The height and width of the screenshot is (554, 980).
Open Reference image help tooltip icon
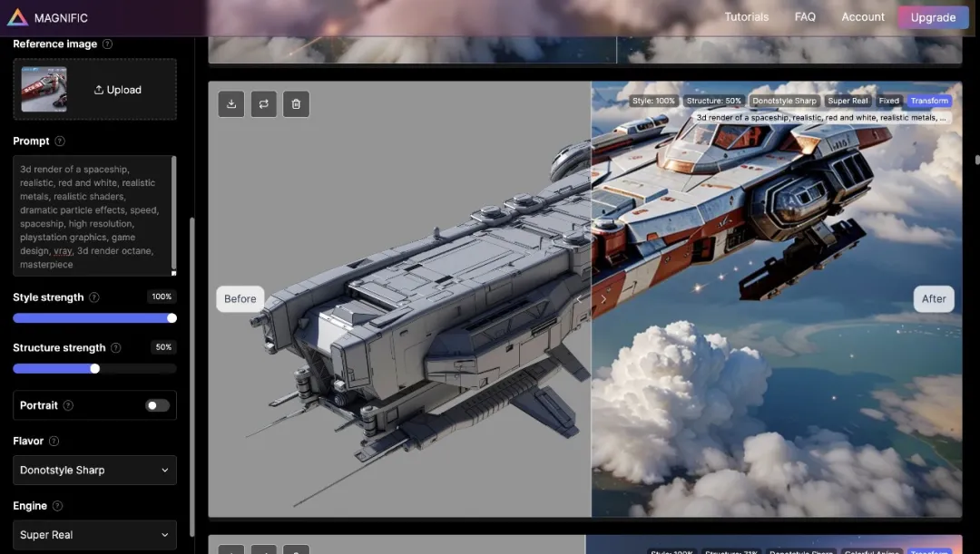[107, 44]
